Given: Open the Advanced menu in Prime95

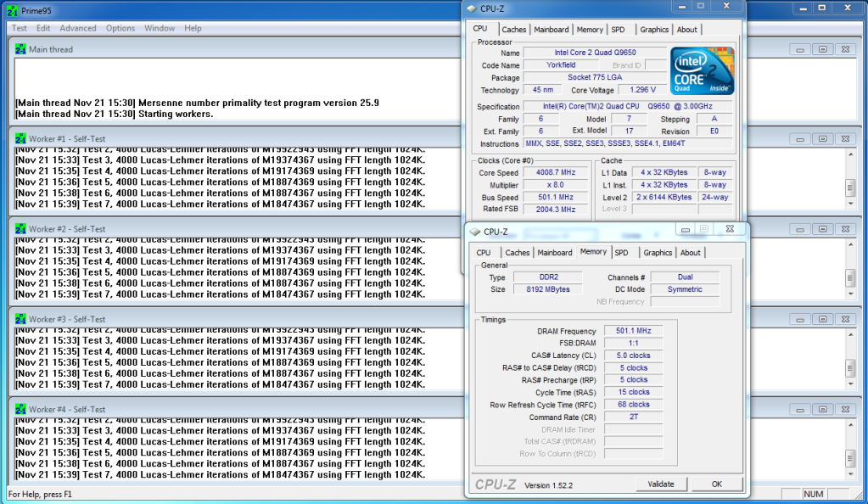Looking at the screenshot, I should point(78,28).
